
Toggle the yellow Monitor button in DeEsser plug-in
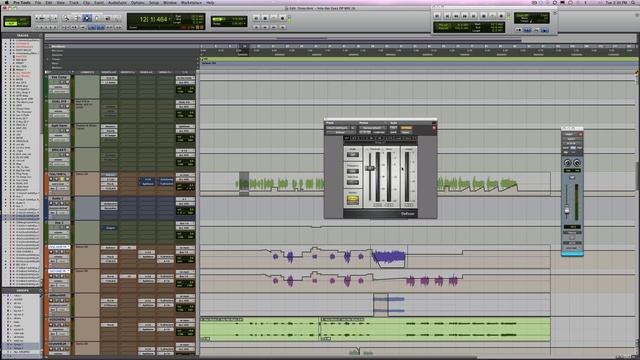click(353, 200)
